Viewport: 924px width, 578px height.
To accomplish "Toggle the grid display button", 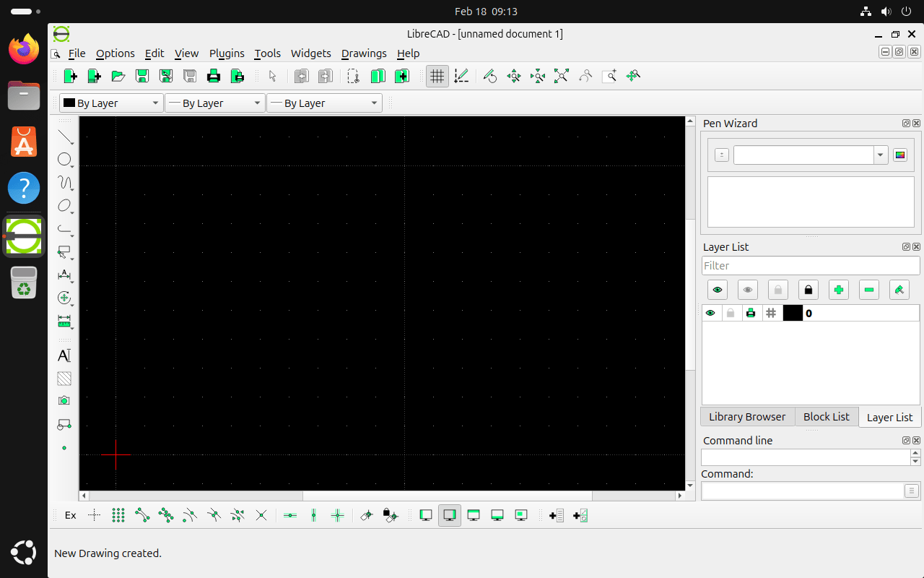I will click(x=437, y=76).
